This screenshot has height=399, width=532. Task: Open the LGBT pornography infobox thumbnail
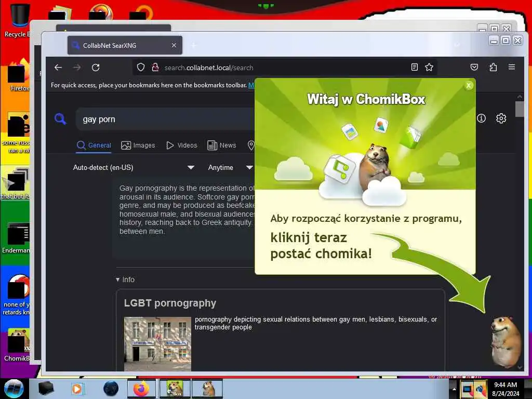pos(157,344)
